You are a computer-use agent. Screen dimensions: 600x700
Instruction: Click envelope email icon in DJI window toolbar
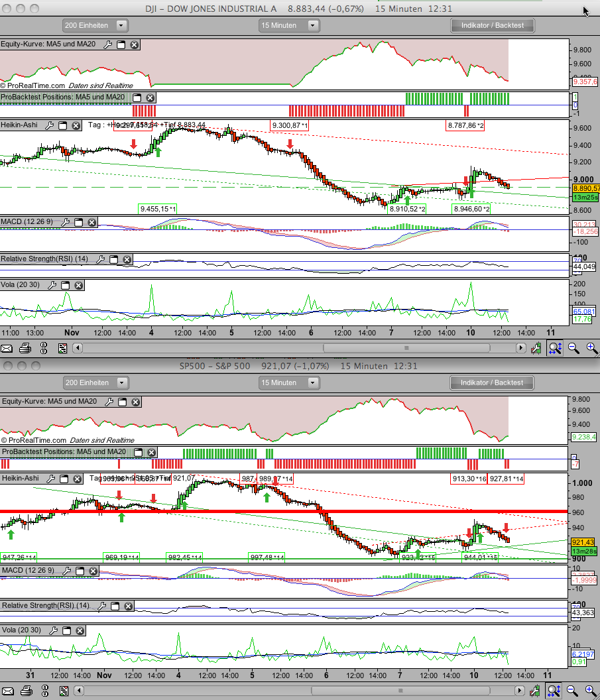[x=6, y=348]
